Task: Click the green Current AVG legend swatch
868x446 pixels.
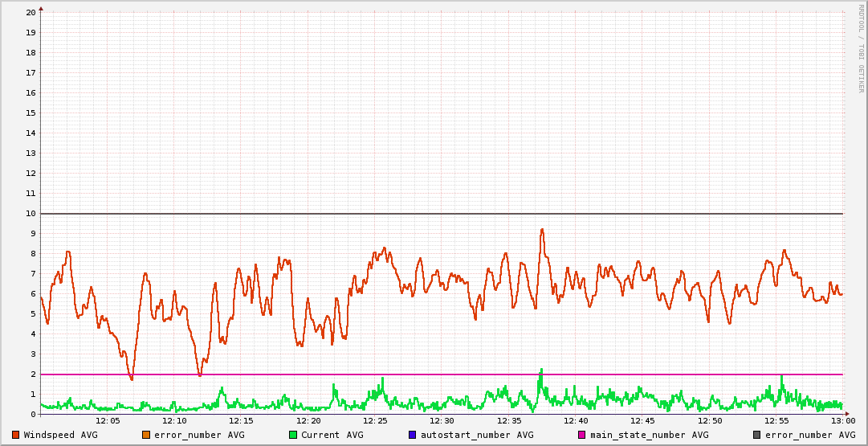Action: pos(293,435)
